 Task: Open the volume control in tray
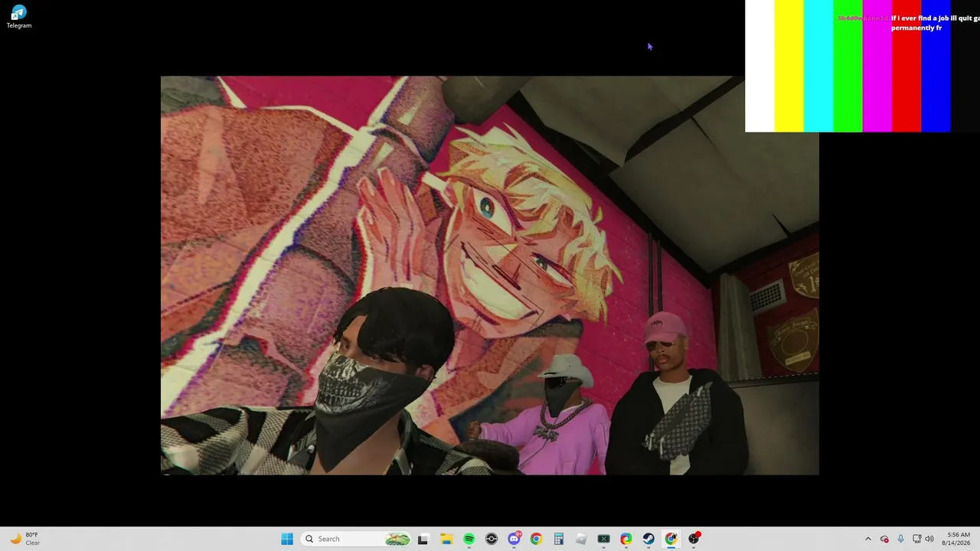click(x=929, y=539)
